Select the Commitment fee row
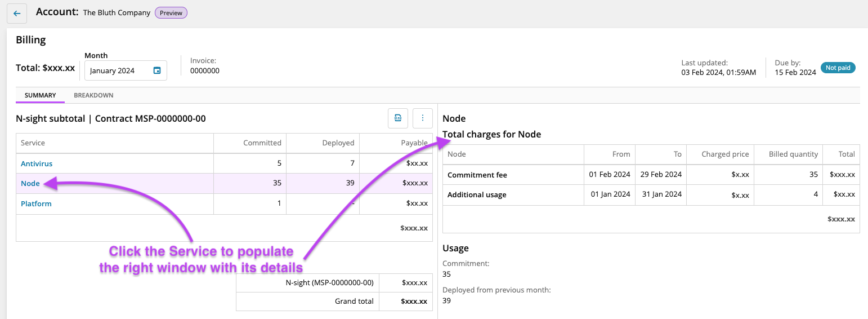Screen dimensions: 868x319 coord(477,175)
